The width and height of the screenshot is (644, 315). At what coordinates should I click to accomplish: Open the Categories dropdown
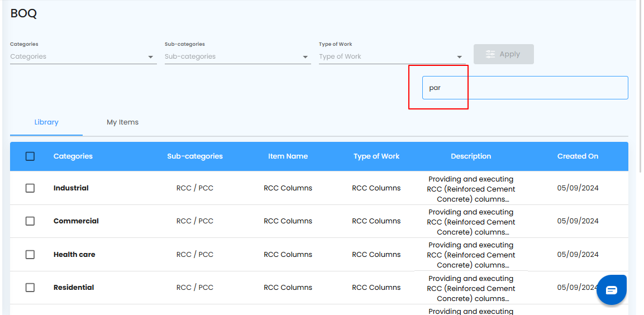point(83,56)
